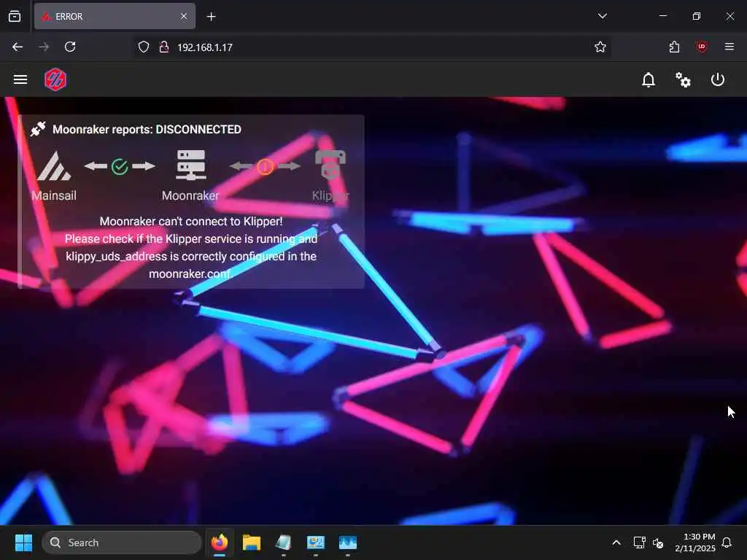Screen dimensions: 747x560
Task: Open the notifications bell in Mainsail
Action: pyautogui.click(x=649, y=79)
